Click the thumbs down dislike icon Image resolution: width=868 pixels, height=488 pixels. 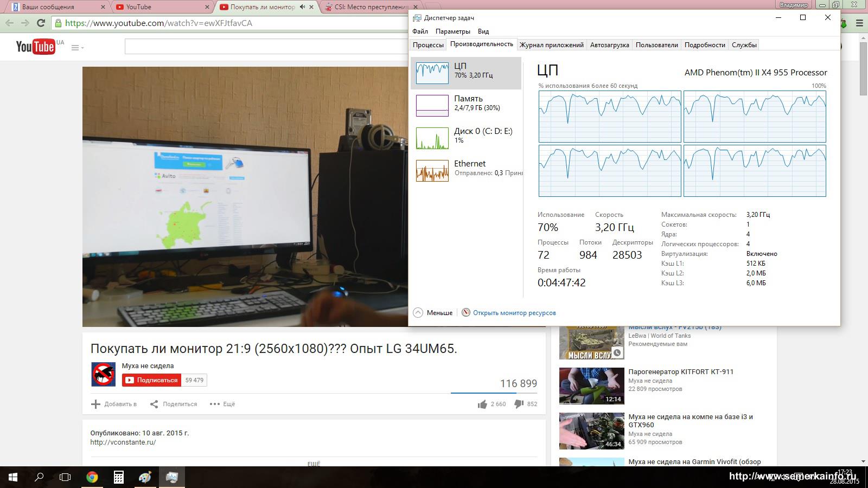tap(519, 404)
